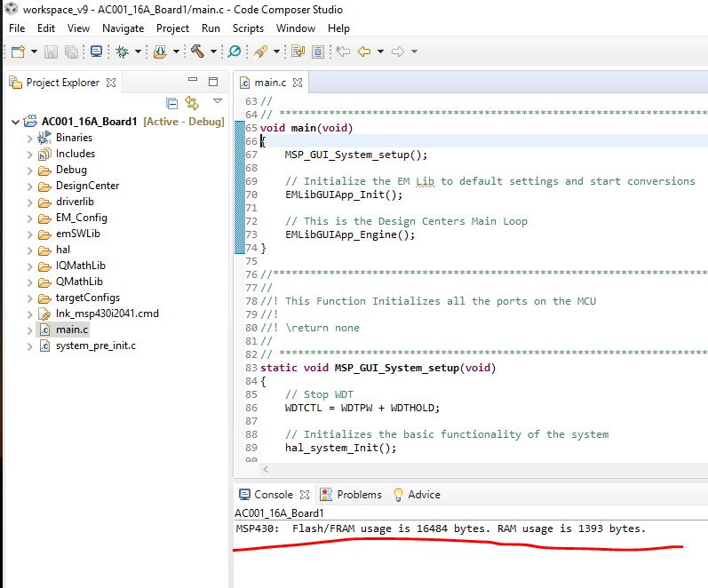Collapse the AC001_16A_Board1 project
708x588 pixels.
click(15, 122)
